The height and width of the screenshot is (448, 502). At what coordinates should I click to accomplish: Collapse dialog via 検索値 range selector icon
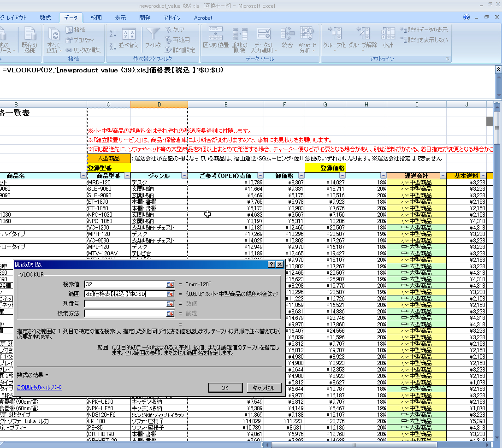click(170, 284)
